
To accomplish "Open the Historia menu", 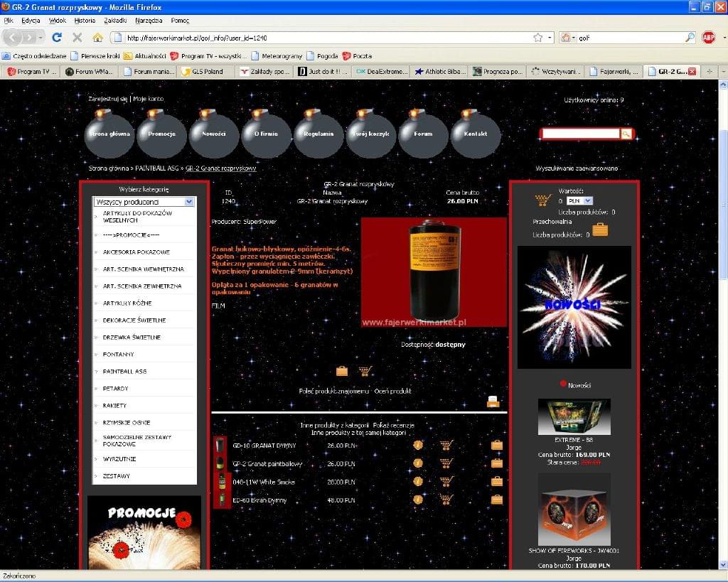I will [85, 21].
